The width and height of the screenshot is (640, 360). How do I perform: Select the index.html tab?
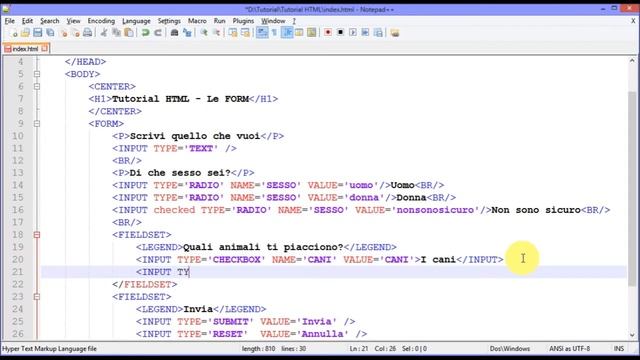[25, 49]
